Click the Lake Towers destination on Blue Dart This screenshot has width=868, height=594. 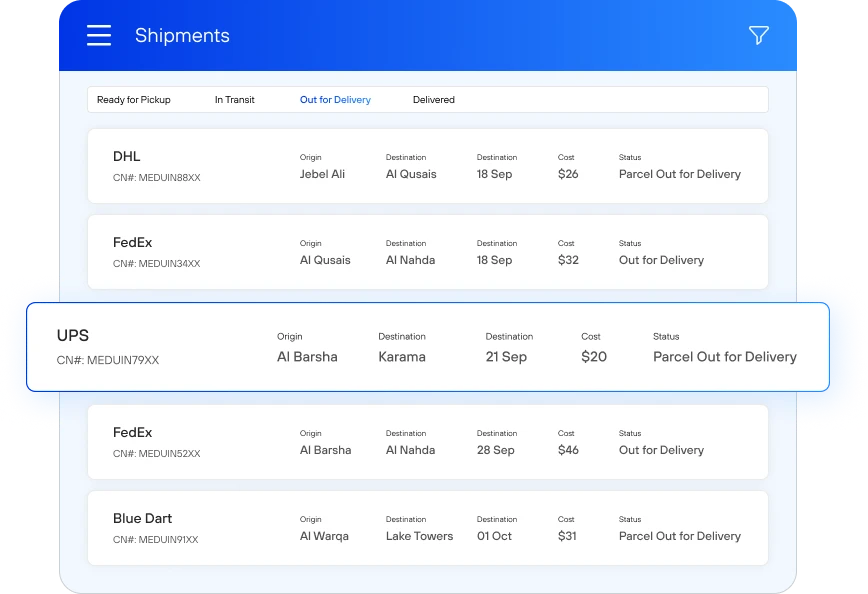tap(419, 536)
